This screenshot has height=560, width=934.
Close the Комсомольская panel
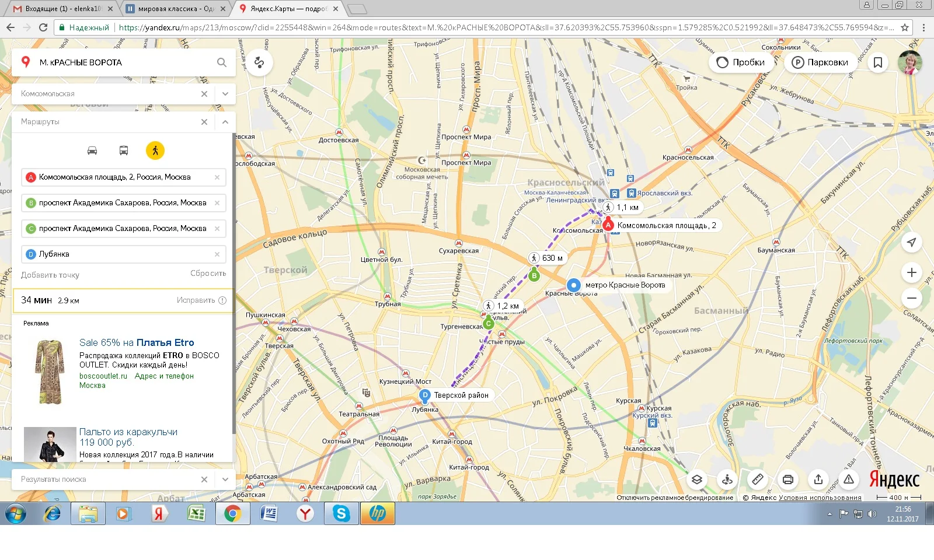point(204,94)
